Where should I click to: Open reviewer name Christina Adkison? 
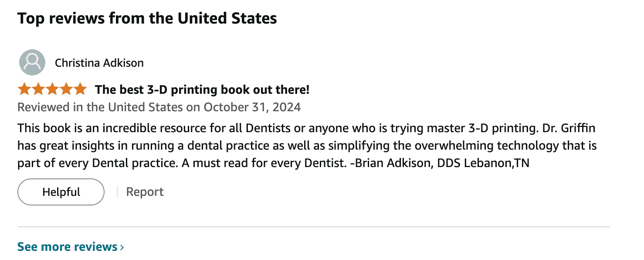coord(99,63)
